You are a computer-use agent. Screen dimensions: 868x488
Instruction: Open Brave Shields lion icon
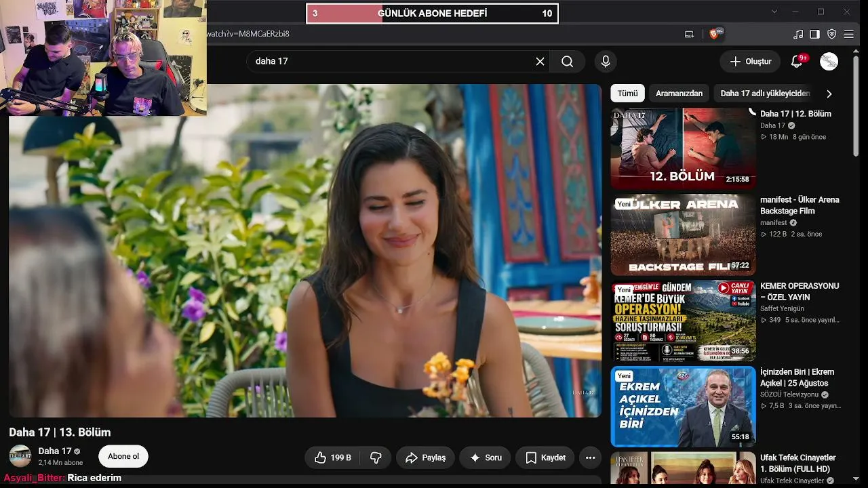pos(714,34)
